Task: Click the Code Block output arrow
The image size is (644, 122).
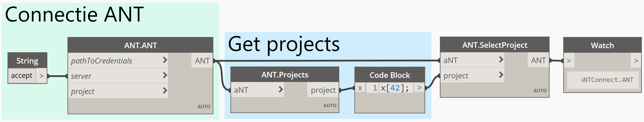Action: 419,88
